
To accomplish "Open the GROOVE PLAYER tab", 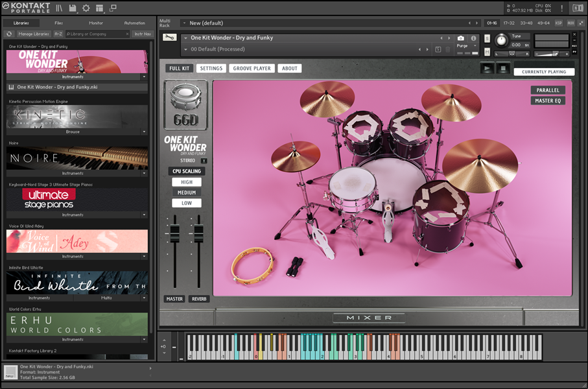I will coord(252,68).
